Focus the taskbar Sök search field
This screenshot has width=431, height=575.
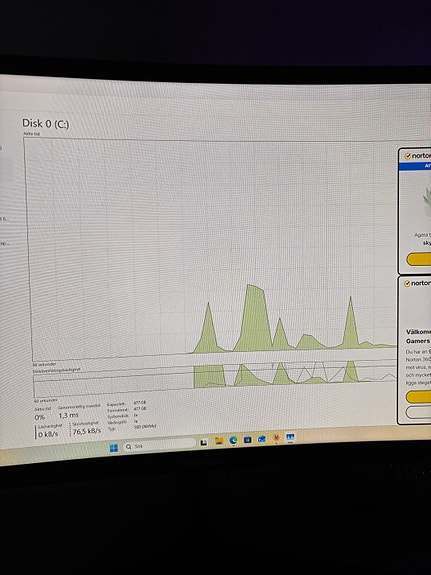click(x=159, y=445)
